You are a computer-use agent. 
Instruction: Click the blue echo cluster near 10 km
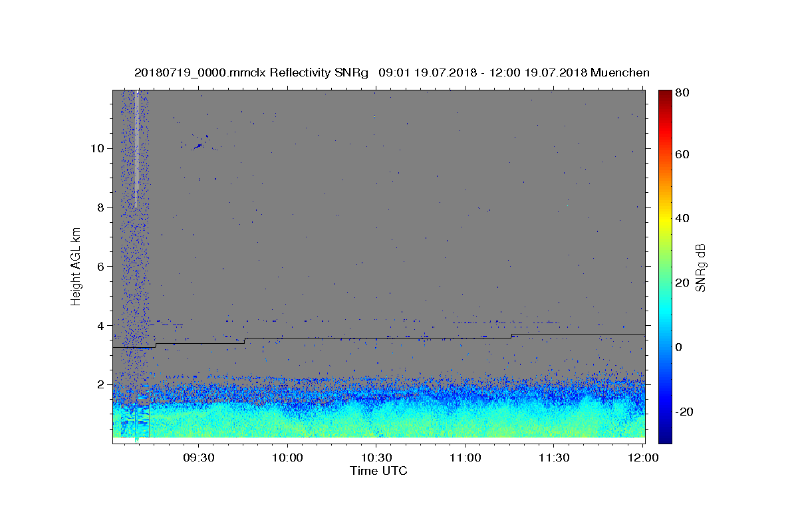pos(199,145)
